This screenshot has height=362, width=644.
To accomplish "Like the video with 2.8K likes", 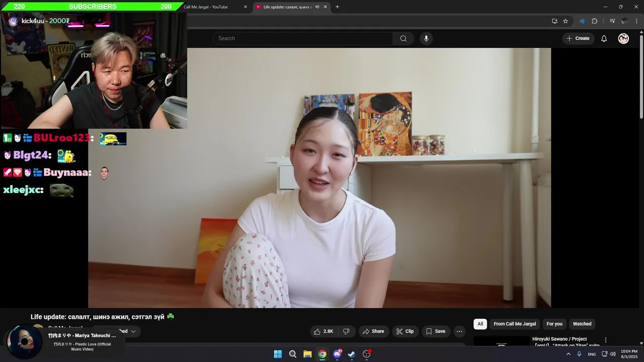I will [324, 331].
